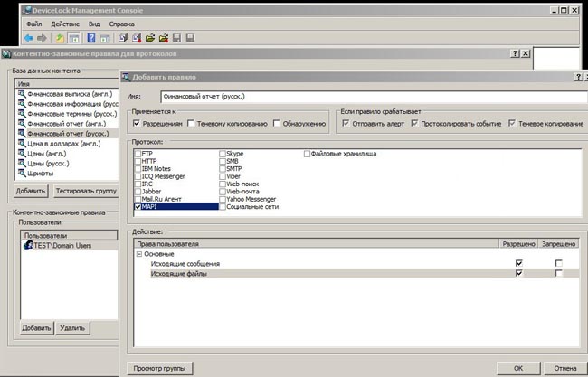
Task: Uncheck the Отправить алерт checkbox
Action: [346, 123]
